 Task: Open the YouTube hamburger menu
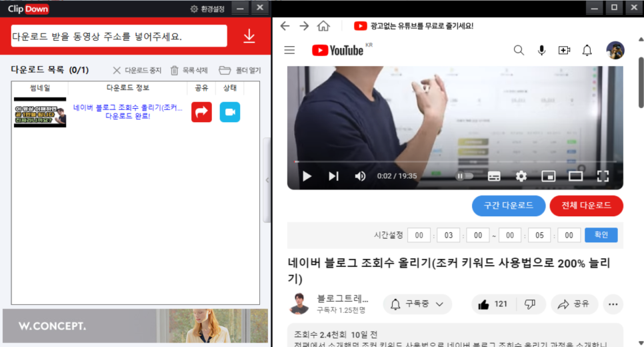tap(289, 50)
